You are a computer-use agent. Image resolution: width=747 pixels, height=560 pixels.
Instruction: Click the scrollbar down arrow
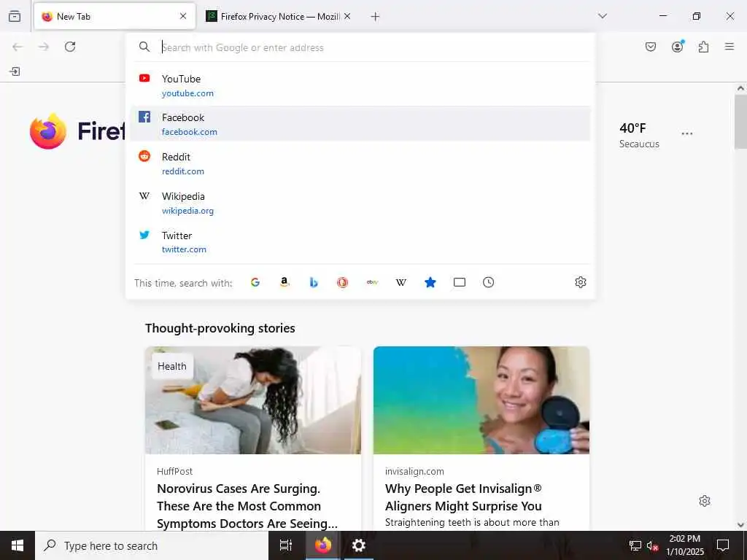740,525
